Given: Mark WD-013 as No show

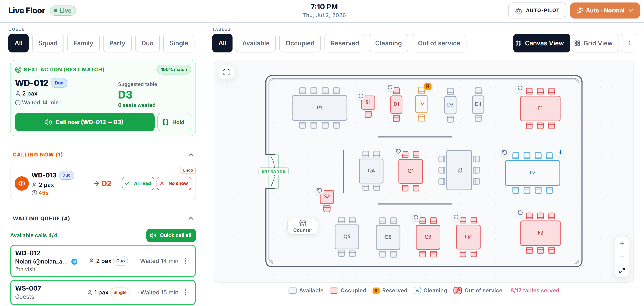Looking at the screenshot, I should pyautogui.click(x=174, y=184).
